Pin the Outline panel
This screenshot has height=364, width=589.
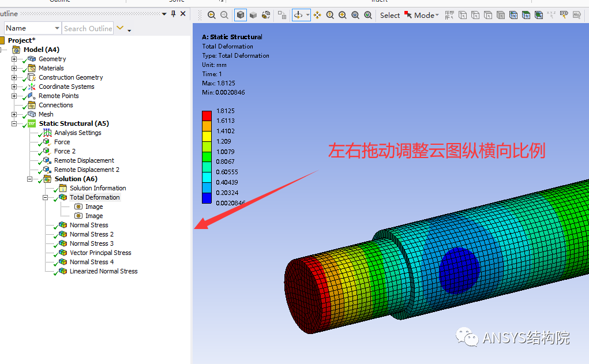[173, 14]
